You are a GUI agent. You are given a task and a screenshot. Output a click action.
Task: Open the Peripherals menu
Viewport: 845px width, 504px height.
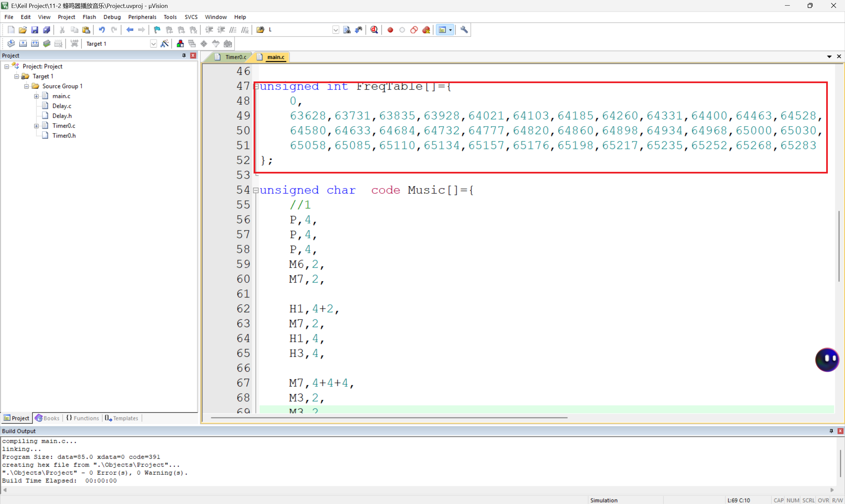tap(142, 17)
